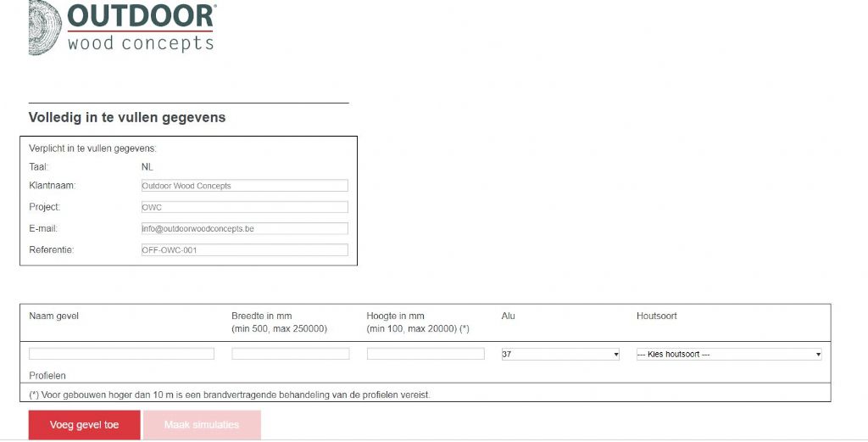
Task: Click the Houtsoort column header
Action: [x=657, y=316]
